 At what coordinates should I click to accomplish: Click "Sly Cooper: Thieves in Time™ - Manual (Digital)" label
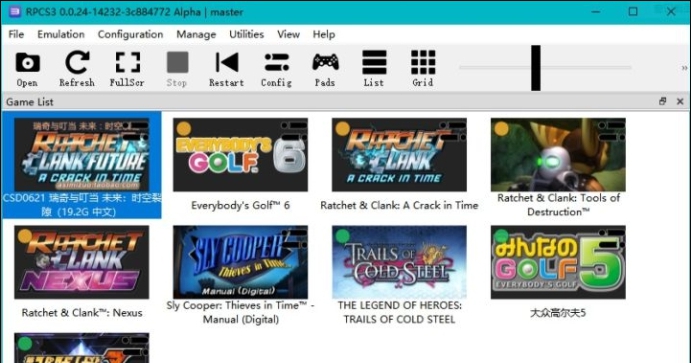click(241, 312)
